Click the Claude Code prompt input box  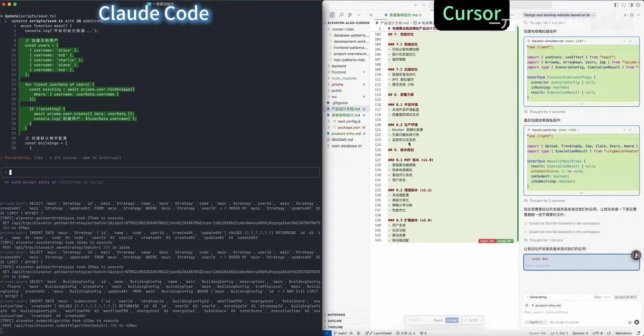click(x=161, y=172)
